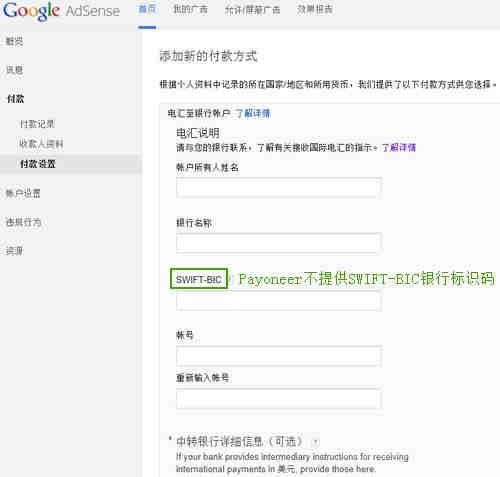Click the 银行名称 field label
The image size is (500, 477).
[194, 223]
